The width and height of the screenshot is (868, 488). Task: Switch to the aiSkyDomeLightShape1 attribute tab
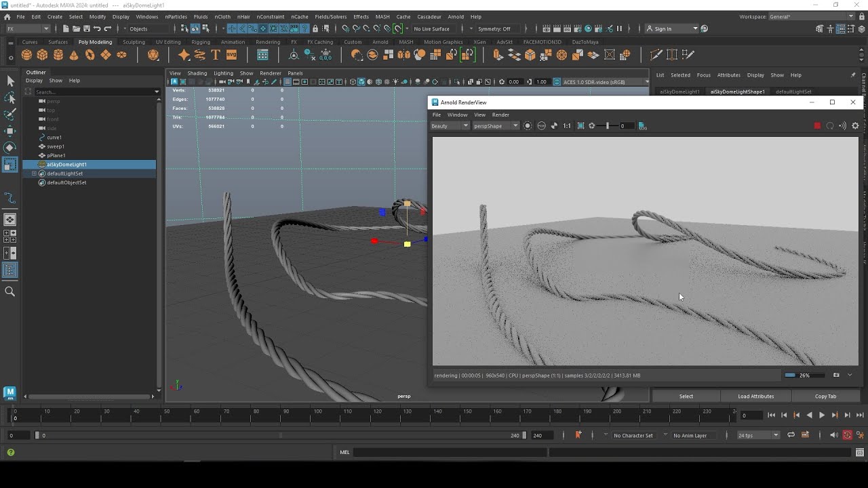737,91
